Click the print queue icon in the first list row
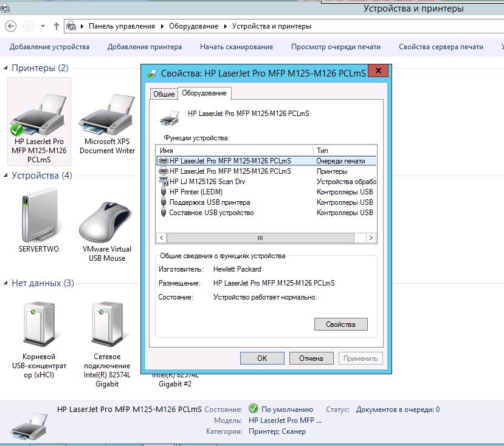 coord(164,160)
